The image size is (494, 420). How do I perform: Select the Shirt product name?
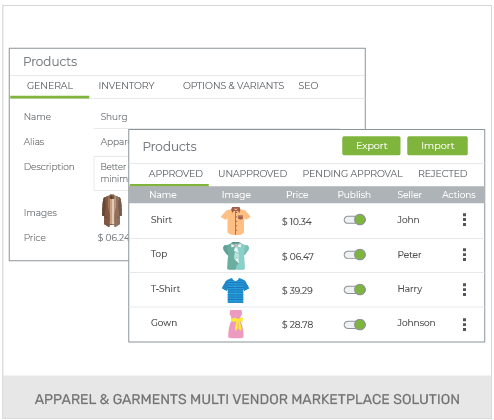click(161, 220)
